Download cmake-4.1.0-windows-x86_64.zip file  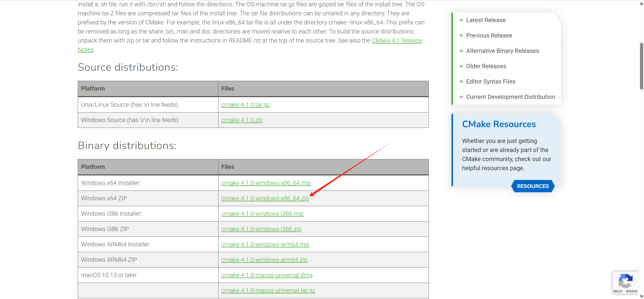coord(265,198)
